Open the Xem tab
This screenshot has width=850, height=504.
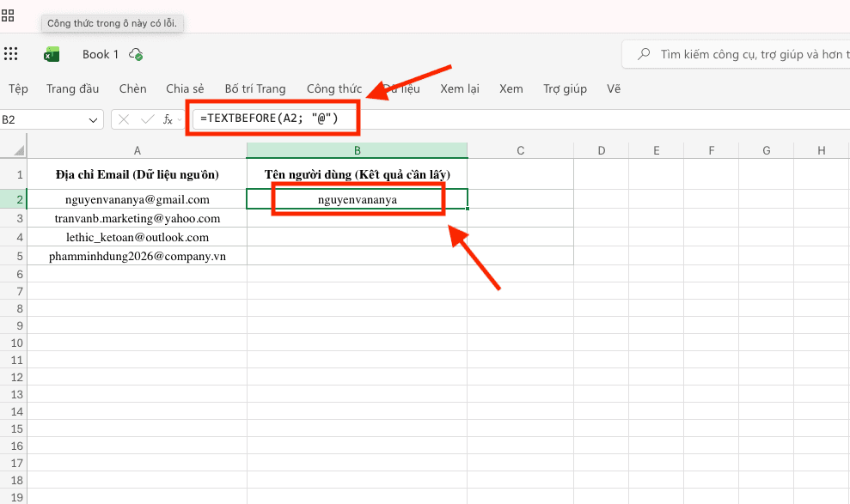[511, 88]
